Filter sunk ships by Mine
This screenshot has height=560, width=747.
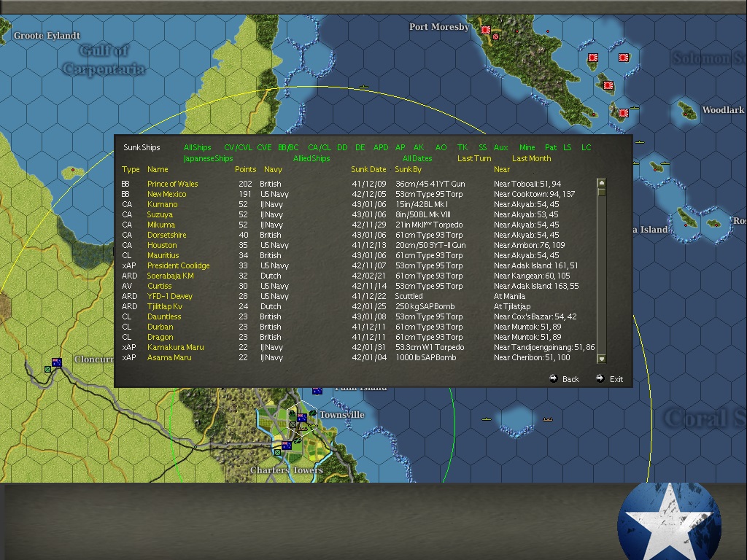(x=527, y=147)
